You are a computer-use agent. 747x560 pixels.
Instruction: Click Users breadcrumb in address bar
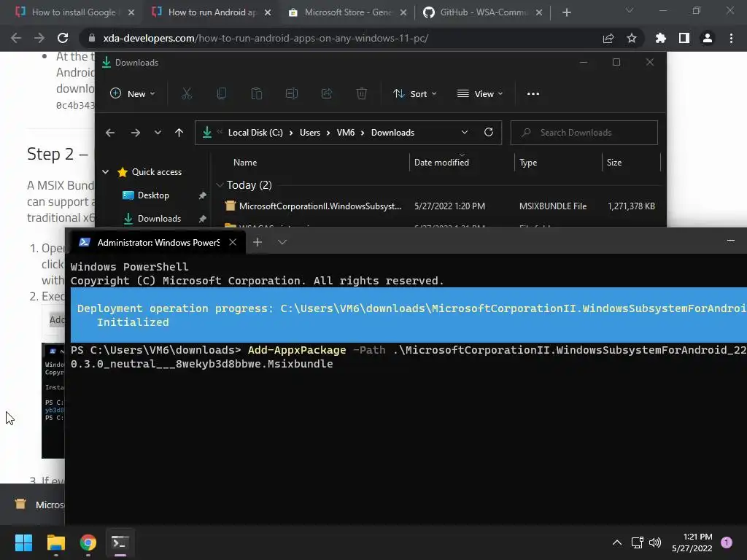click(x=309, y=133)
